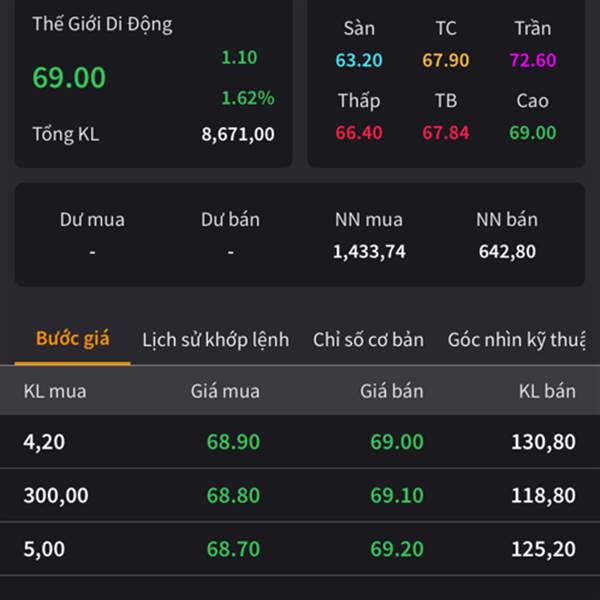Click the NN mua value 1,433,74

[x=369, y=252]
